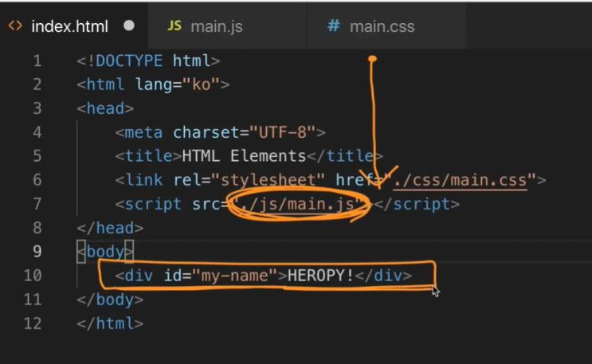Viewport: 592px width, 364px height.
Task: Click the meta tag name on line 4
Action: click(144, 133)
